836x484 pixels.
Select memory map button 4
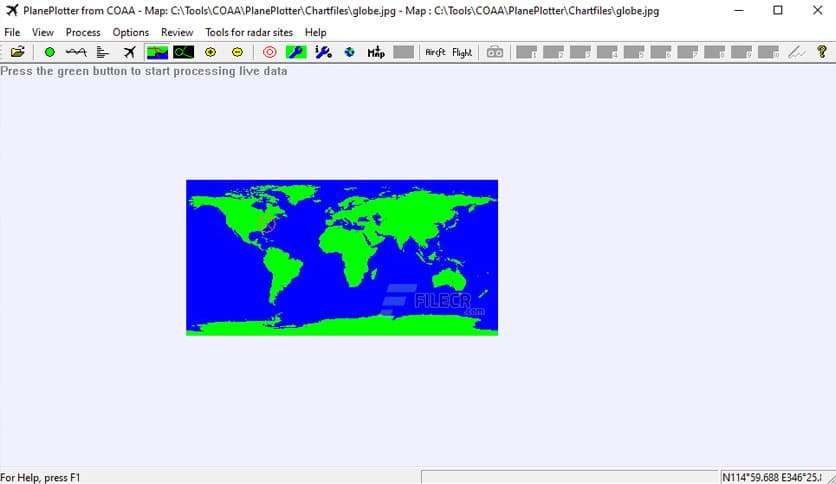tap(607, 52)
